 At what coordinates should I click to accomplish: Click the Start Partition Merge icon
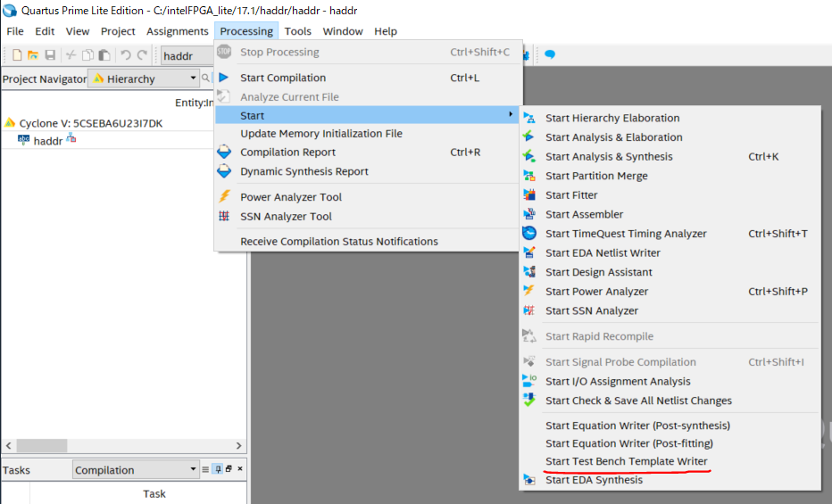(x=529, y=176)
